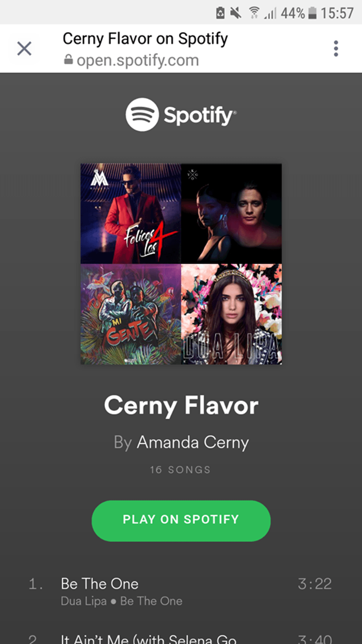Image resolution: width=362 pixels, height=644 pixels.
Task: Play track 1 Be The One
Action: click(181, 591)
